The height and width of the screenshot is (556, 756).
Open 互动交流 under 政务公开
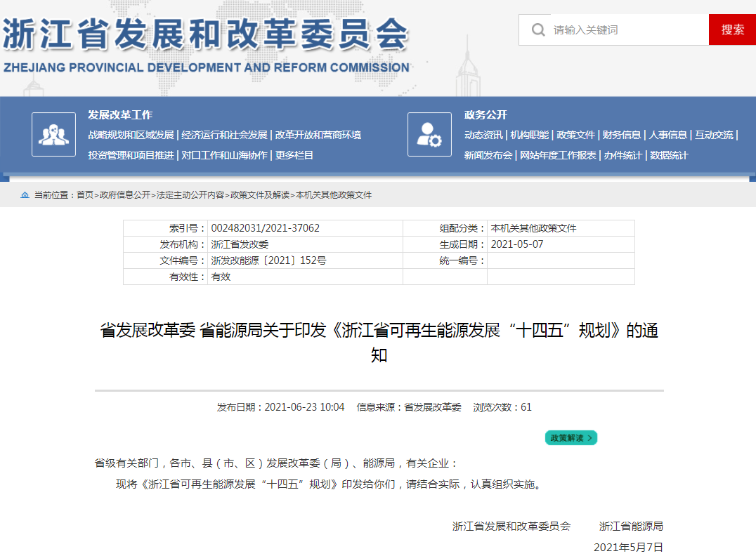pyautogui.click(x=716, y=134)
